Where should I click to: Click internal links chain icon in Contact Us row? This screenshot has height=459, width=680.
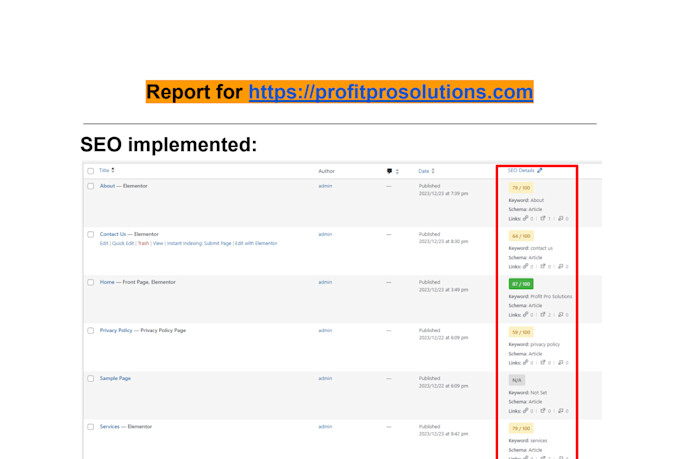[x=525, y=266]
